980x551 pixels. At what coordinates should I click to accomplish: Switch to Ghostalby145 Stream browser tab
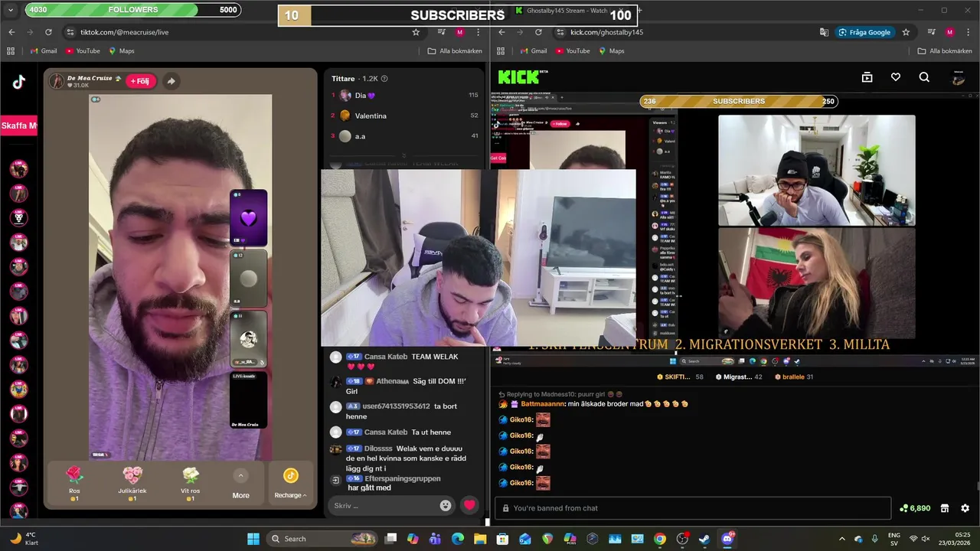(570, 11)
